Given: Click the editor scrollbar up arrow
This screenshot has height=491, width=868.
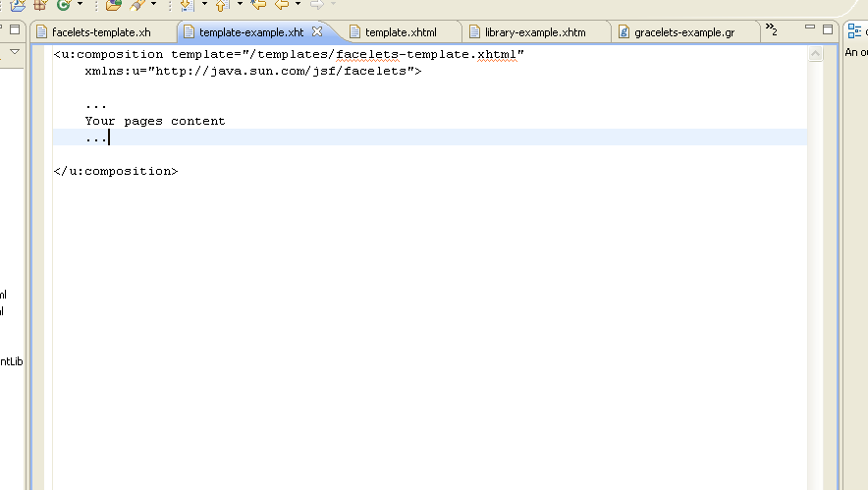Looking at the screenshot, I should click(x=815, y=55).
